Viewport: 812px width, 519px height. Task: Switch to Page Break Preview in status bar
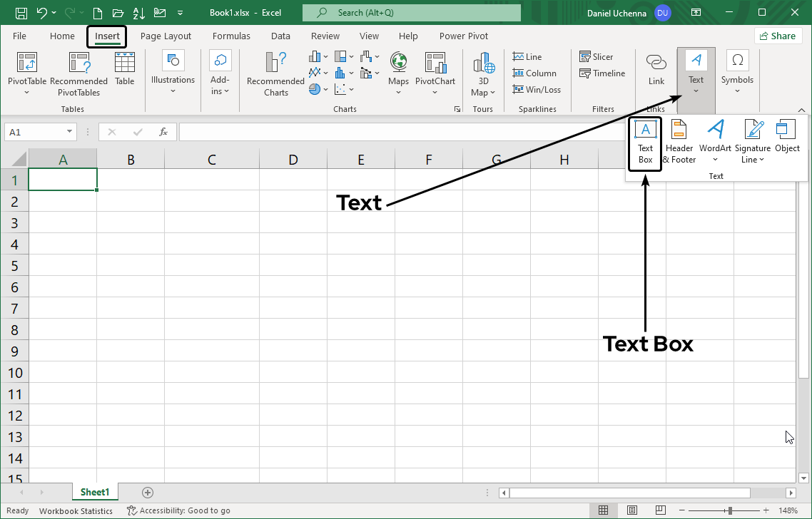660,510
